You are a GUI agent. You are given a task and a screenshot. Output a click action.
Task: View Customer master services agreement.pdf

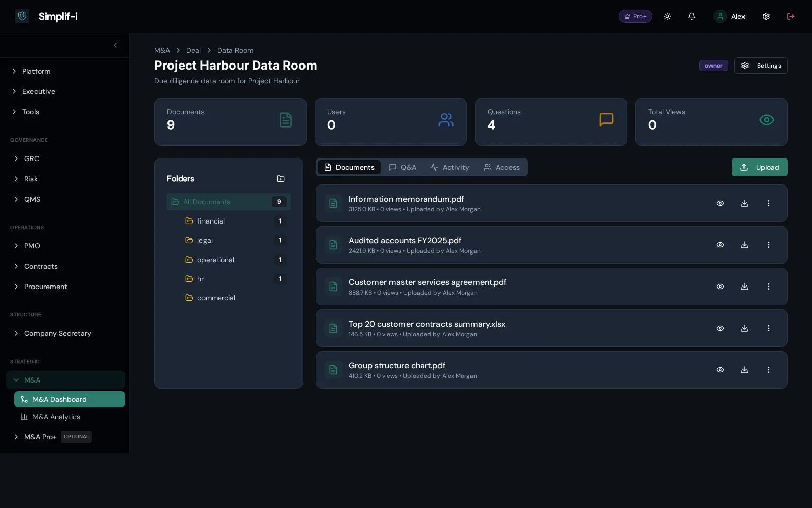720,287
